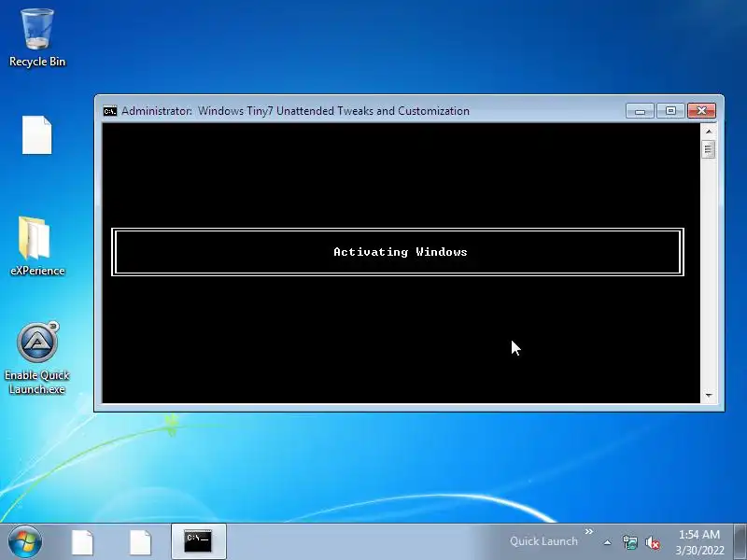
Task: Click the Quick Launch toolbar label
Action: (x=543, y=541)
